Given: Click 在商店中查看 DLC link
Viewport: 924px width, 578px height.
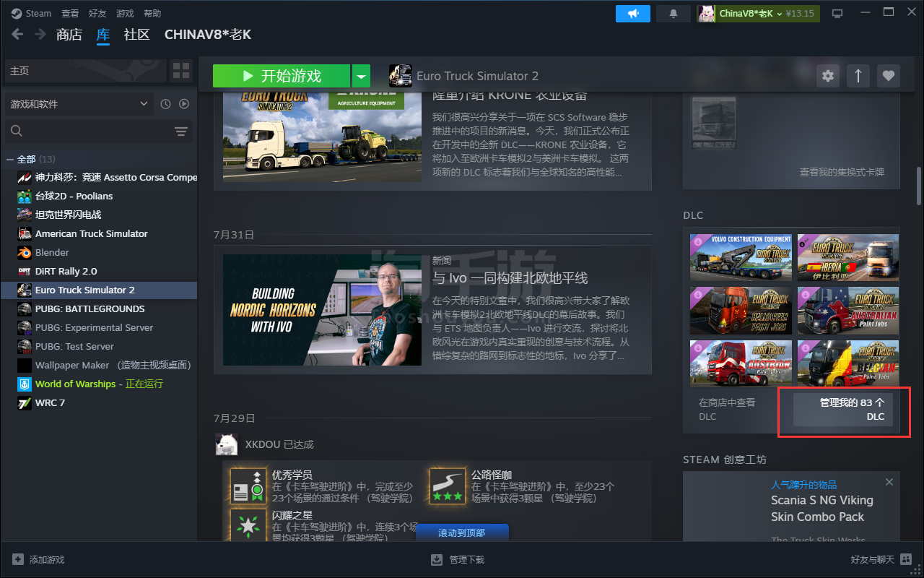Looking at the screenshot, I should [727, 409].
